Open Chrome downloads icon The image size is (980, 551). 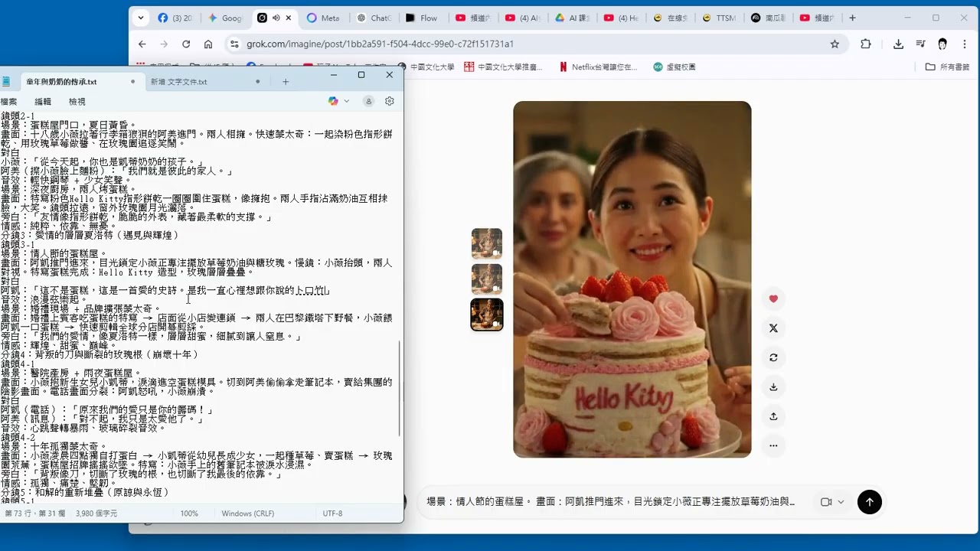pyautogui.click(x=898, y=44)
